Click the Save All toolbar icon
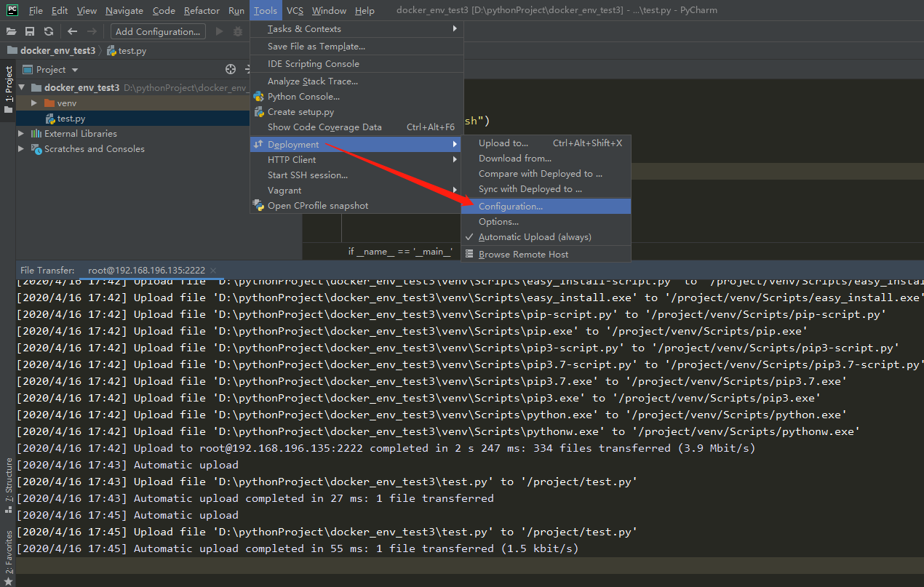This screenshot has width=924, height=587. coord(30,31)
